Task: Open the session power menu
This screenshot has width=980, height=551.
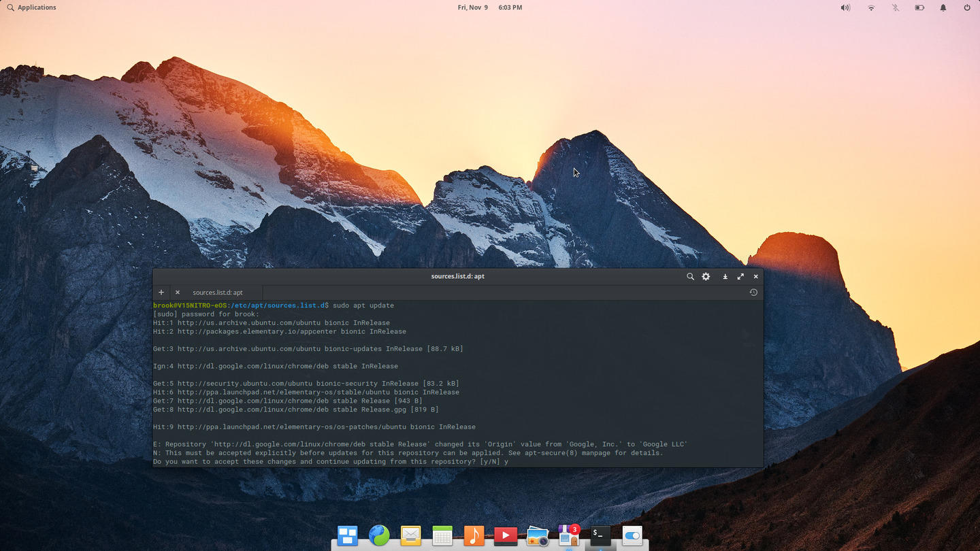Action: (967, 7)
